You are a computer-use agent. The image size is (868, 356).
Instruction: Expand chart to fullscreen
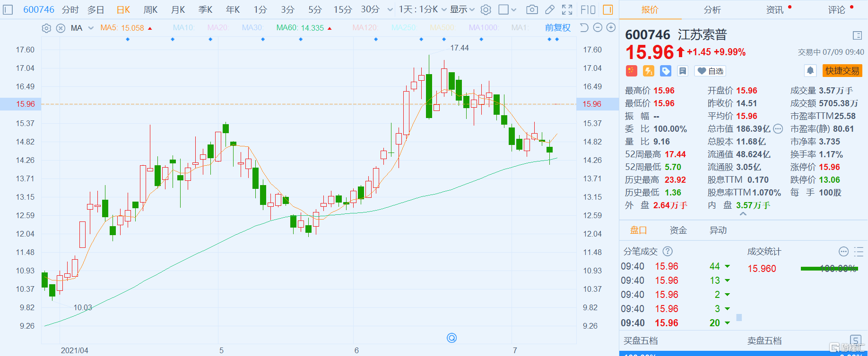[x=567, y=9]
